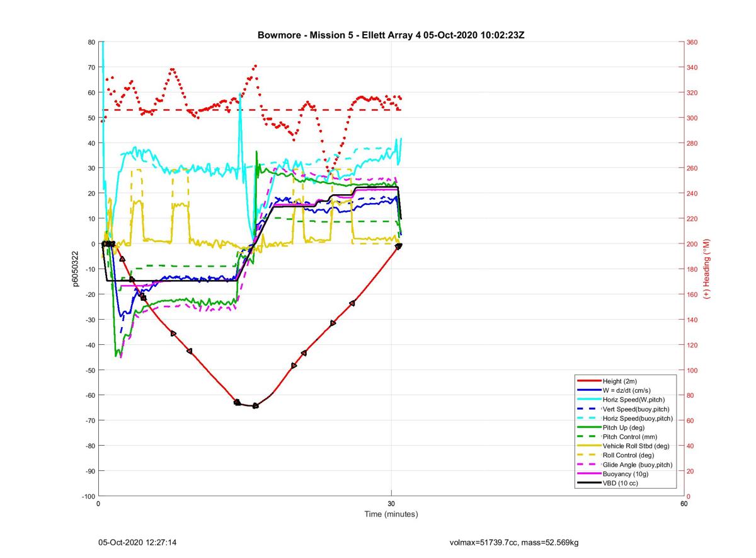Click the red line sample beside Height (2m)
This screenshot has width=756, height=558.
coord(588,381)
